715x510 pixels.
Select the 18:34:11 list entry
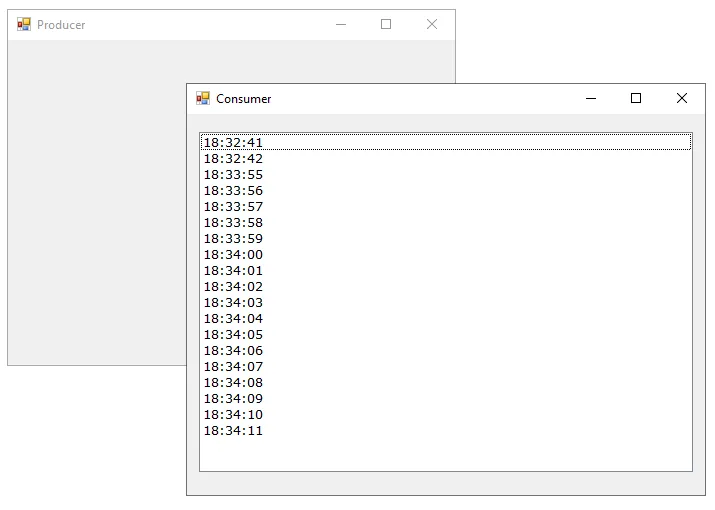coord(446,430)
